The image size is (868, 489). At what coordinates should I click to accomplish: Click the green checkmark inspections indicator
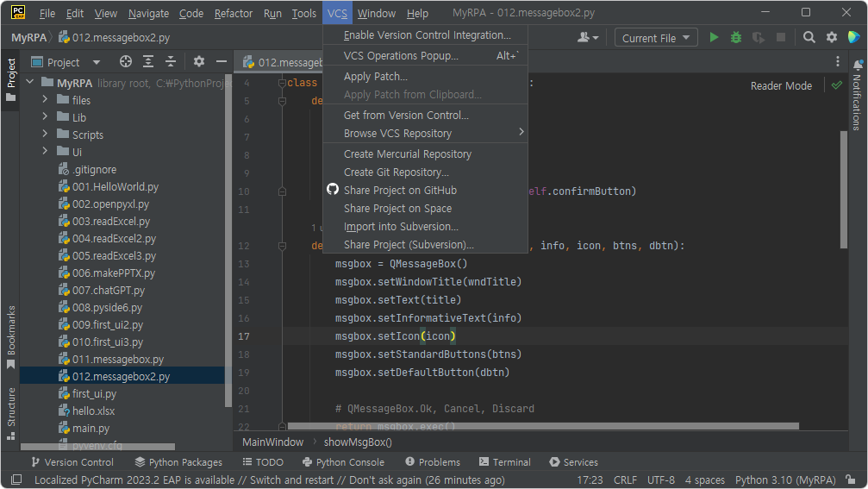point(837,85)
